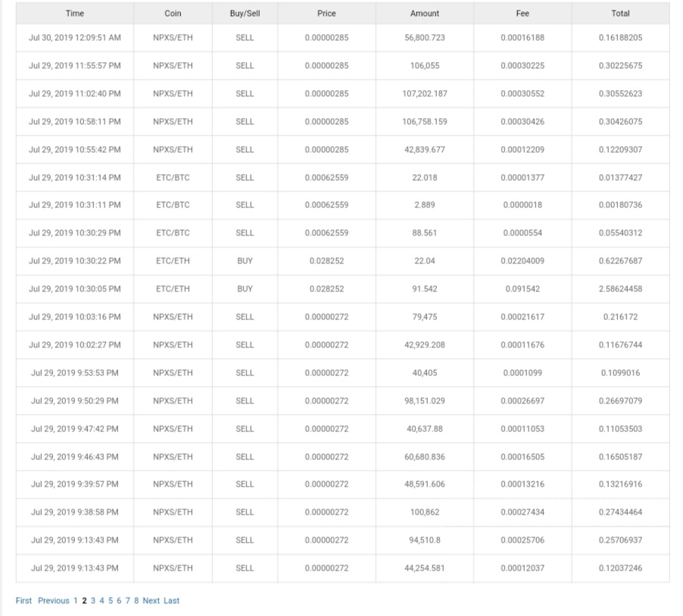Click amount 79,475
Image resolution: width=683 pixels, height=616 pixels.
[x=425, y=317]
